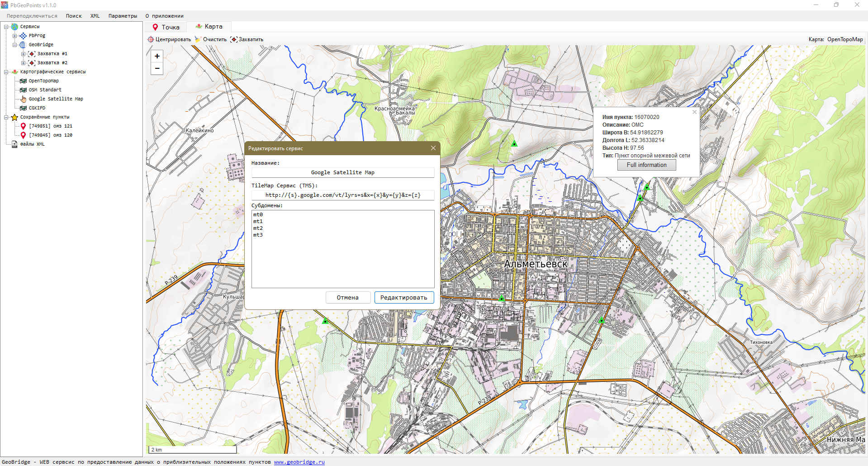Zoom out with the map minus button

click(x=157, y=68)
